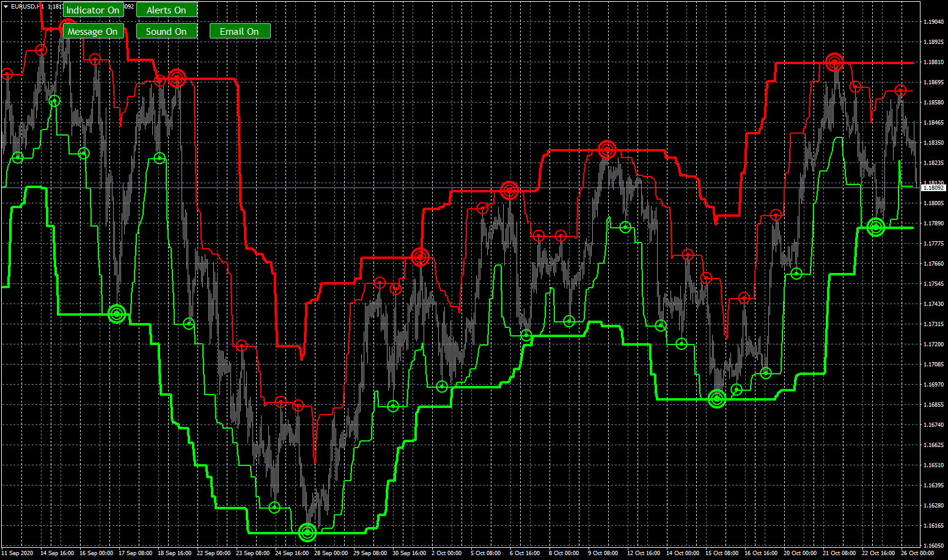Click the 15 Oct 08:00 time label
The image size is (948, 560).
coord(722,553)
